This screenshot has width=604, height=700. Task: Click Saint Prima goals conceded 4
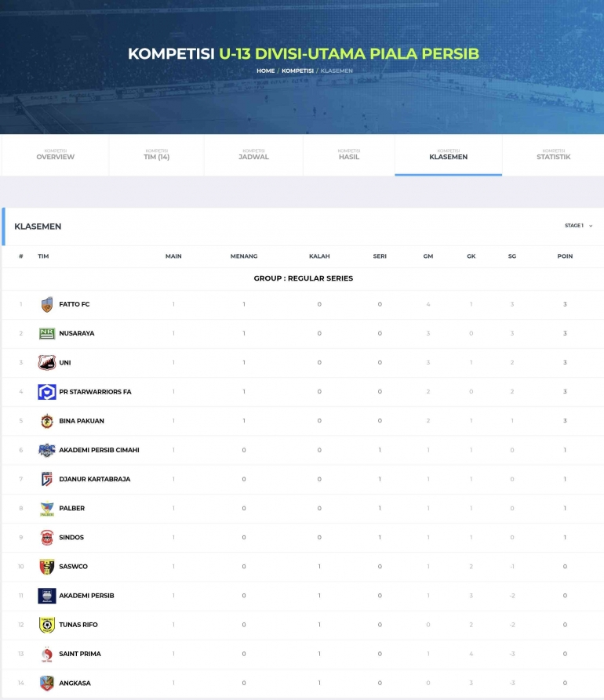[471, 654]
